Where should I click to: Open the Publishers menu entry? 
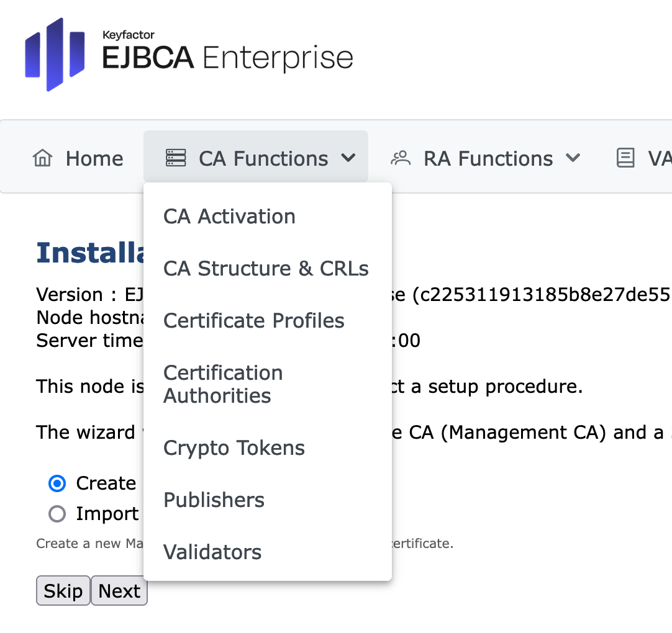(214, 500)
